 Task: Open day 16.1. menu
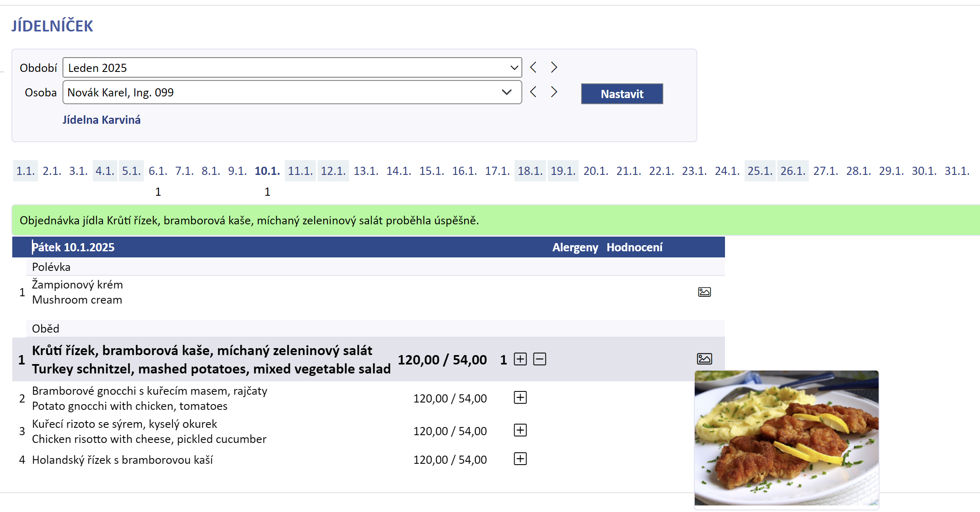(464, 171)
